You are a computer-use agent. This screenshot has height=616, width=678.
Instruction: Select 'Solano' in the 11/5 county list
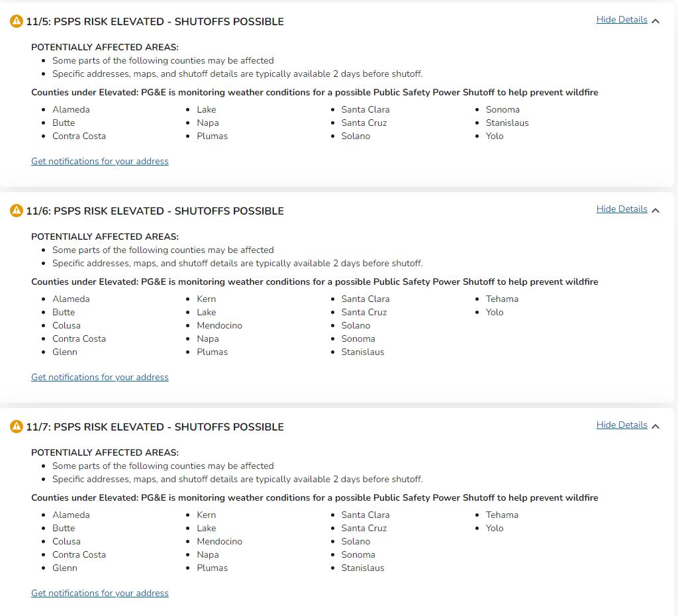[356, 136]
